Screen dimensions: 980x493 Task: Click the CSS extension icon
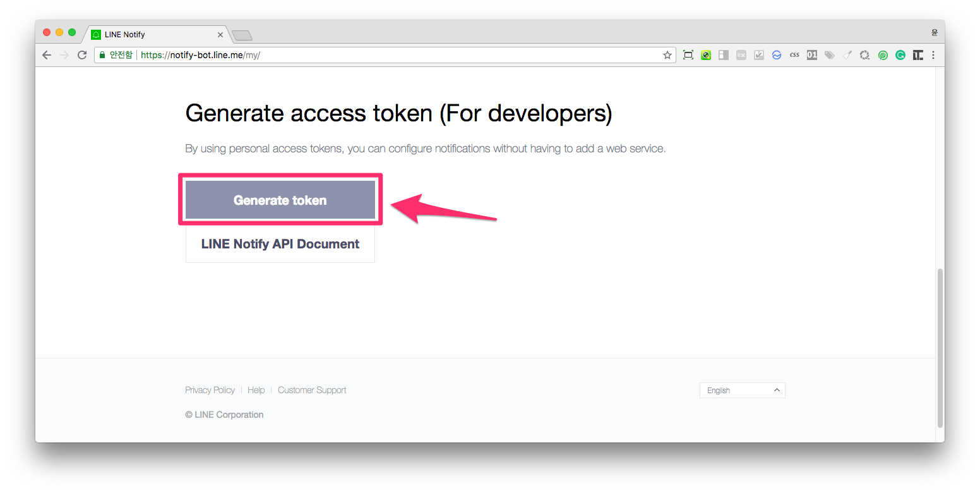(794, 55)
